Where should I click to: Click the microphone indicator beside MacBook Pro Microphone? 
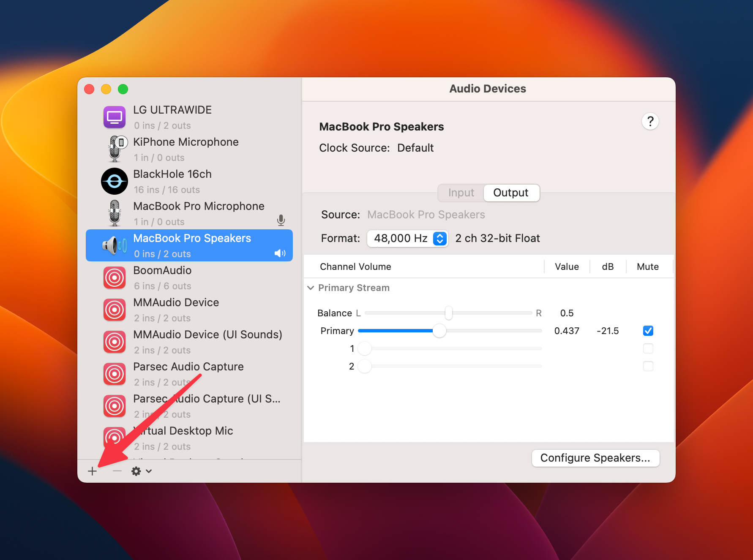pyautogui.click(x=281, y=220)
